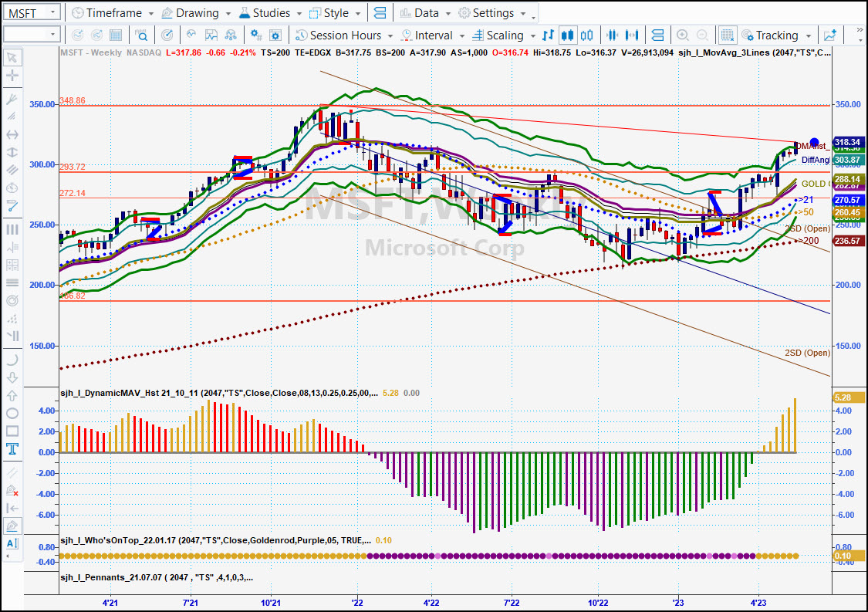Open the strategy settings gear-hash icon
The height and width of the screenshot is (612, 868).
tap(255, 36)
